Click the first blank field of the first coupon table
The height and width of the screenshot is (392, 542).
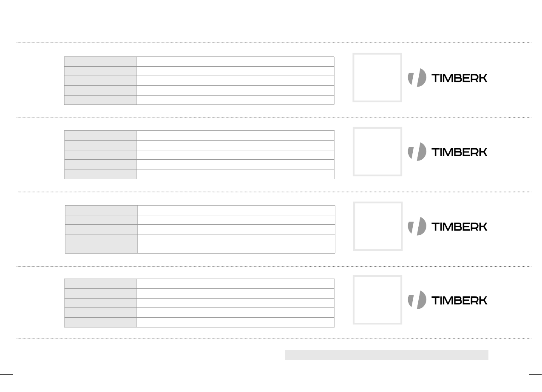(x=236, y=61)
